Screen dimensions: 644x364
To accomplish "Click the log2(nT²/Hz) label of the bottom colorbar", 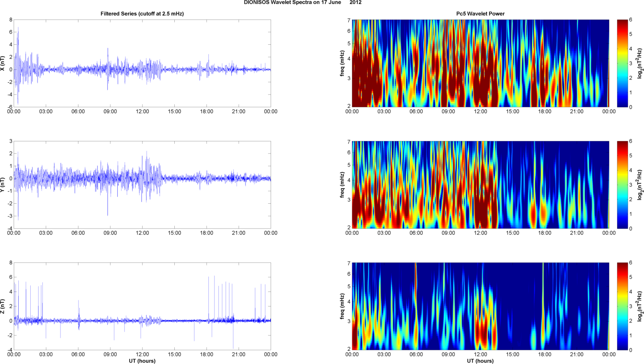I will coord(640,306).
